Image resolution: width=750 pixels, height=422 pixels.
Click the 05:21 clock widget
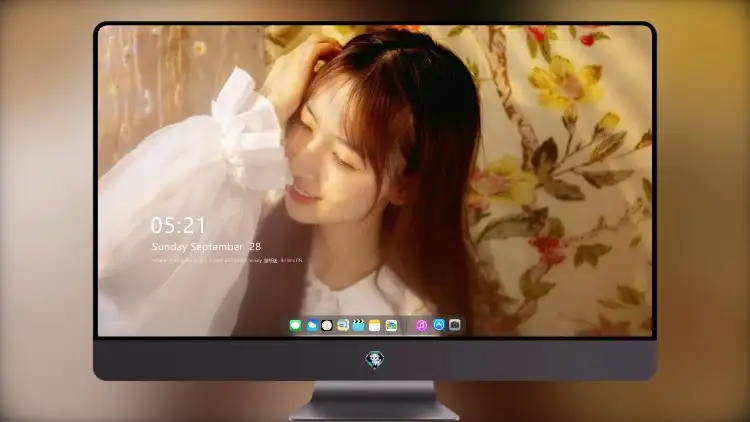(x=178, y=225)
